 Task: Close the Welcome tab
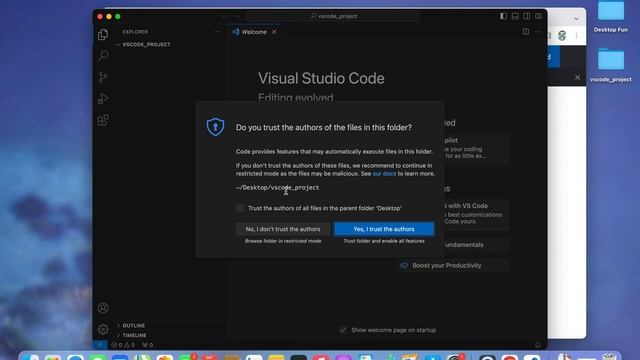[x=274, y=32]
